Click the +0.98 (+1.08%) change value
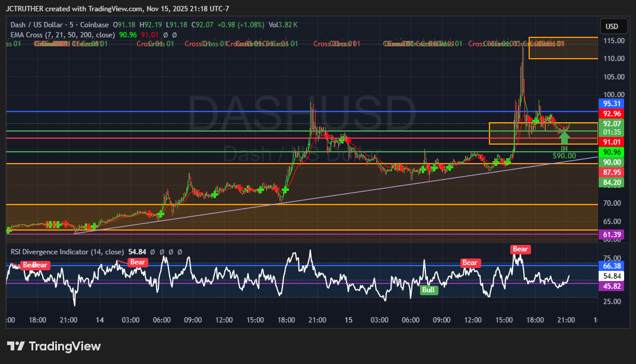Image resolution: width=636 pixels, height=364 pixels. [x=241, y=25]
